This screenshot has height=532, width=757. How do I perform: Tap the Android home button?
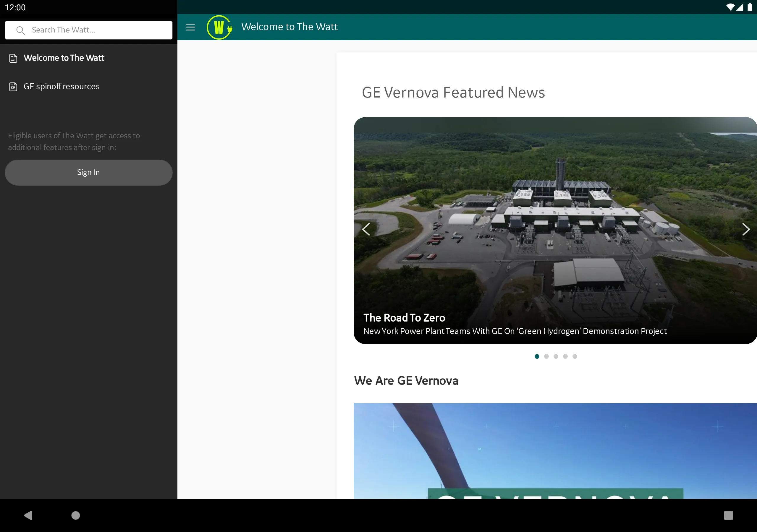click(76, 515)
